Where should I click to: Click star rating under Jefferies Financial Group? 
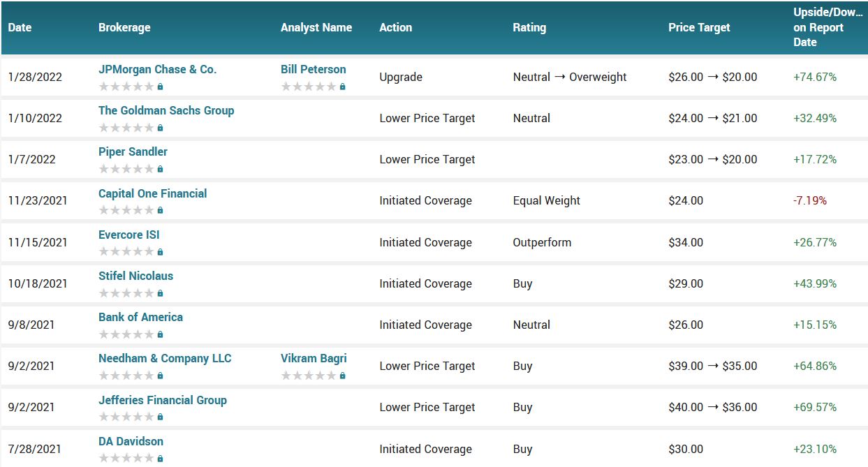(126, 417)
